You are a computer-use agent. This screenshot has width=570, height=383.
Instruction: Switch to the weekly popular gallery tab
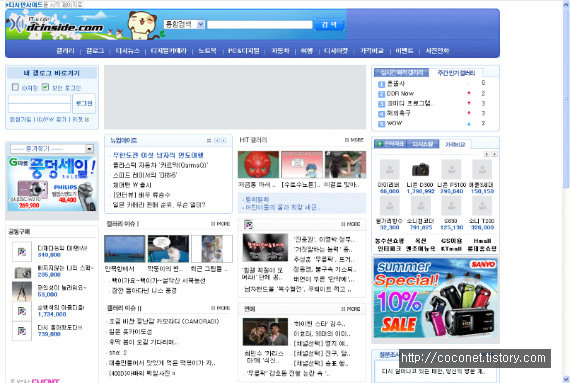coord(456,73)
